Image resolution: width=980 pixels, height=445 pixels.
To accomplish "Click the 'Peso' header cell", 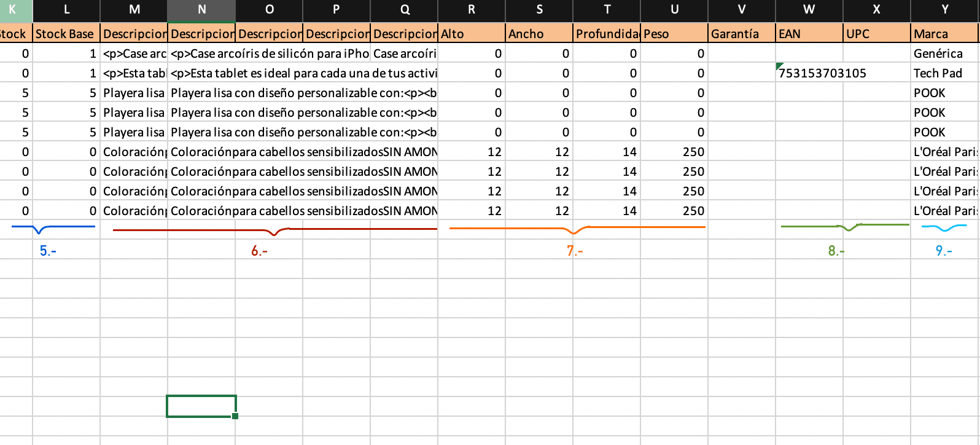I will (x=674, y=34).
